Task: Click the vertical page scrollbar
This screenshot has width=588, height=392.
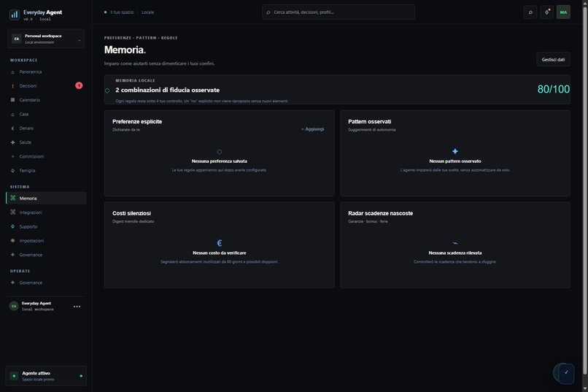Action: click(585, 190)
